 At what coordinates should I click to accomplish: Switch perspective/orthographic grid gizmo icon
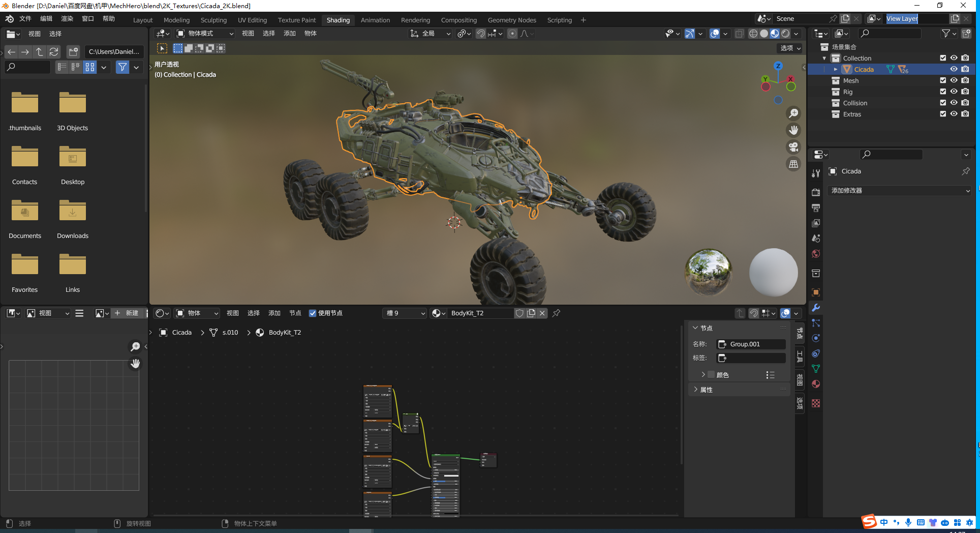793,164
